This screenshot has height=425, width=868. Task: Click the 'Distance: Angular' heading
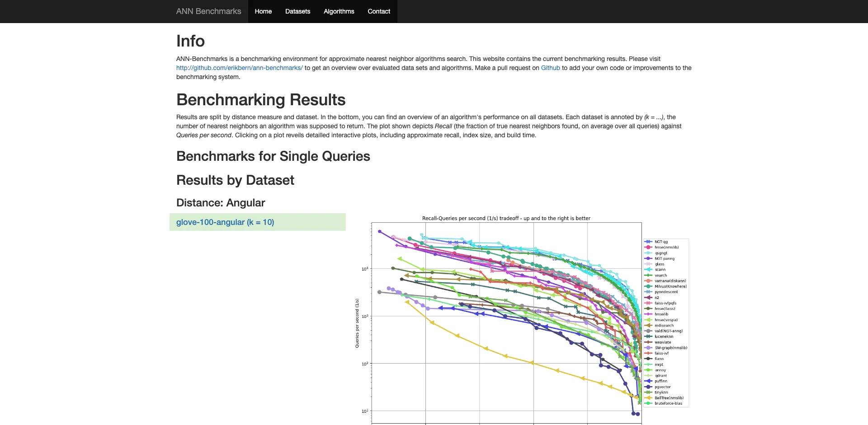(x=221, y=203)
